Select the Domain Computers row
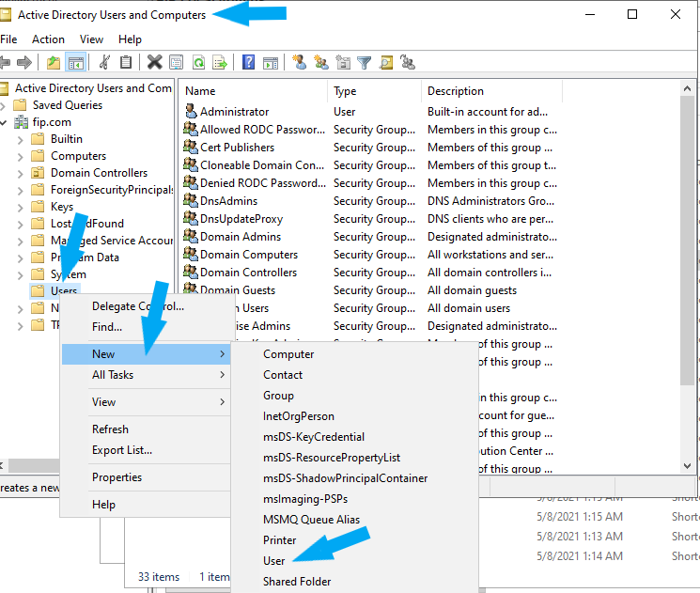The width and height of the screenshot is (700, 593). pyautogui.click(x=370, y=255)
